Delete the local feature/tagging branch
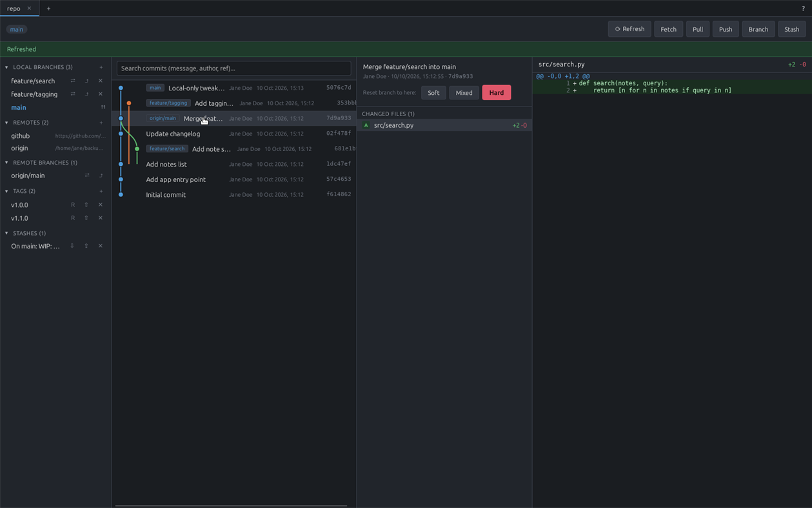The height and width of the screenshot is (508, 812). 101,94
